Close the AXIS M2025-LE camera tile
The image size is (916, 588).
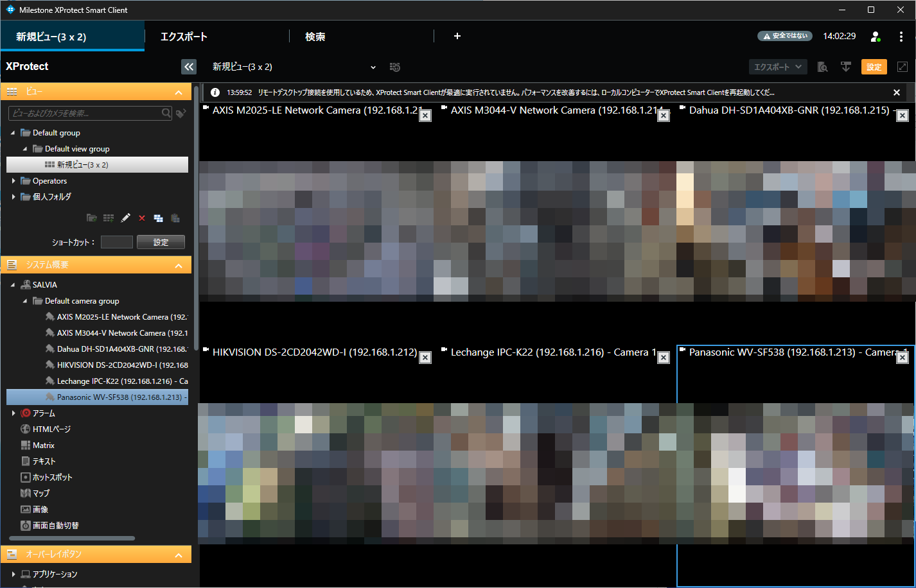tap(425, 116)
